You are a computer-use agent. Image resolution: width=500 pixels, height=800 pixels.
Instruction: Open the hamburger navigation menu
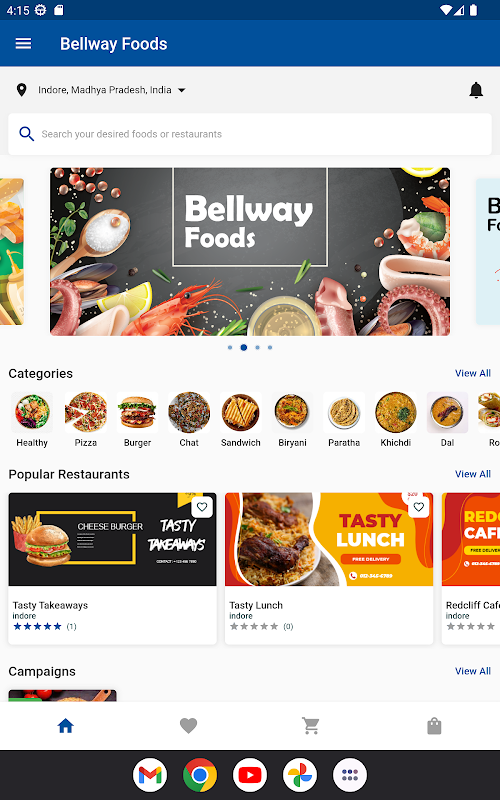point(23,43)
